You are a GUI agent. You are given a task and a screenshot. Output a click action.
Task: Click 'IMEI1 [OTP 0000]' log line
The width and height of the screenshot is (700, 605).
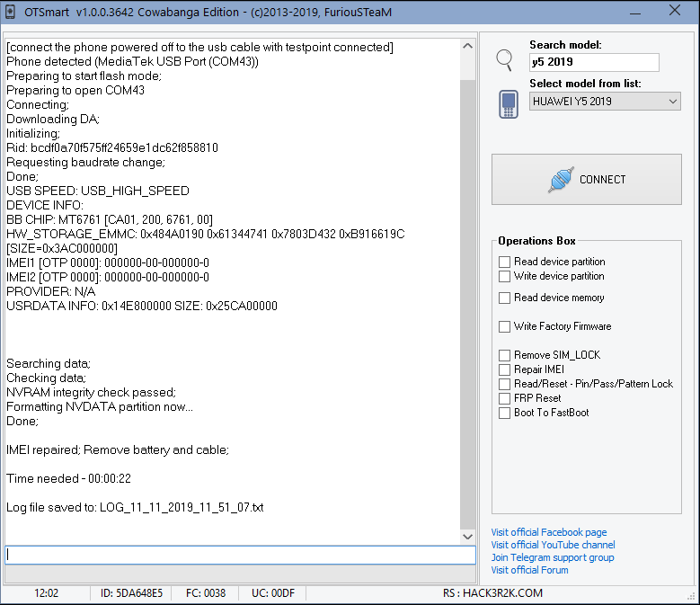[108, 263]
